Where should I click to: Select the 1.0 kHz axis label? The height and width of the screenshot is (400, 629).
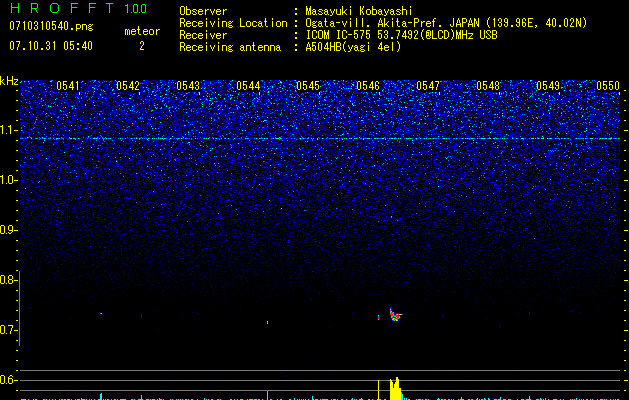point(9,180)
